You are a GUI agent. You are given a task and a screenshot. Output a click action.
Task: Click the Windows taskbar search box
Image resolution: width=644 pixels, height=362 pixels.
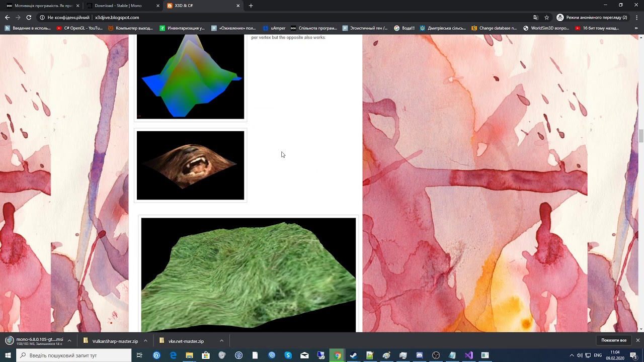(x=73, y=355)
